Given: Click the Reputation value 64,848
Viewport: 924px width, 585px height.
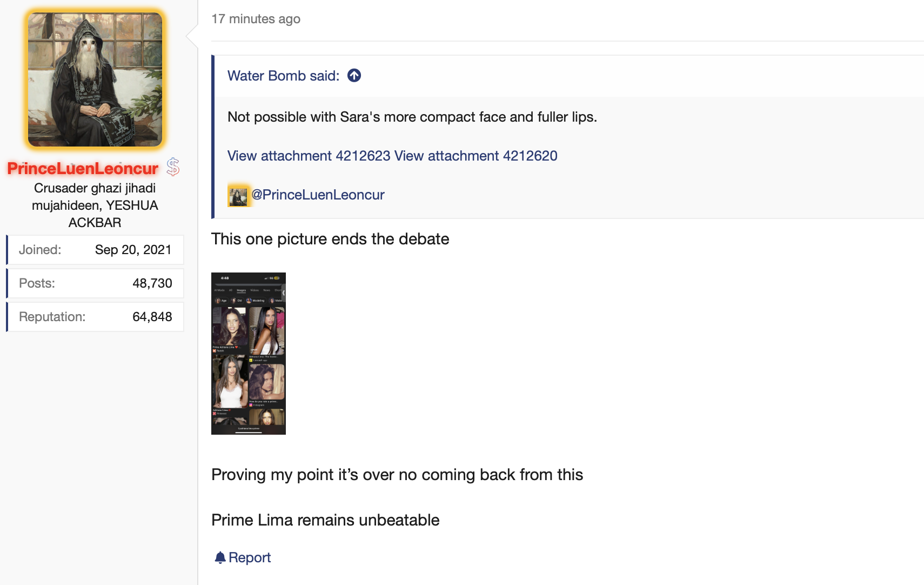Looking at the screenshot, I should click(152, 317).
